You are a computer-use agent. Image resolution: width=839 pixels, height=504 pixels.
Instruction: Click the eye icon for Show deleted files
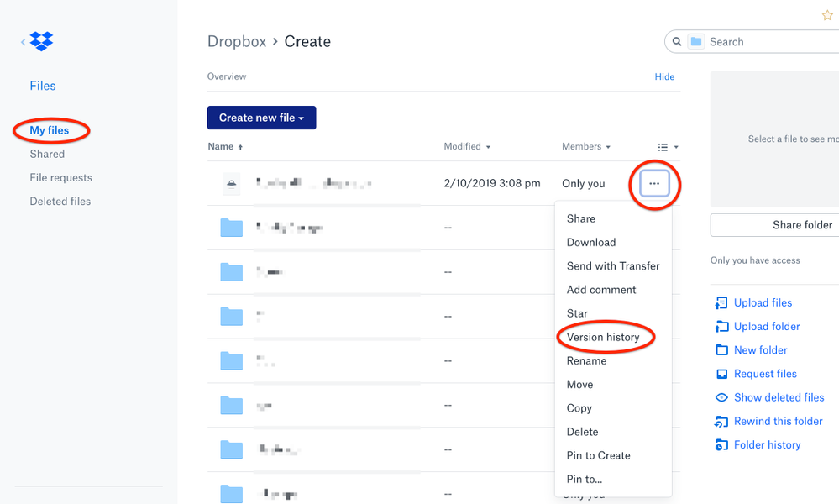[x=721, y=397]
